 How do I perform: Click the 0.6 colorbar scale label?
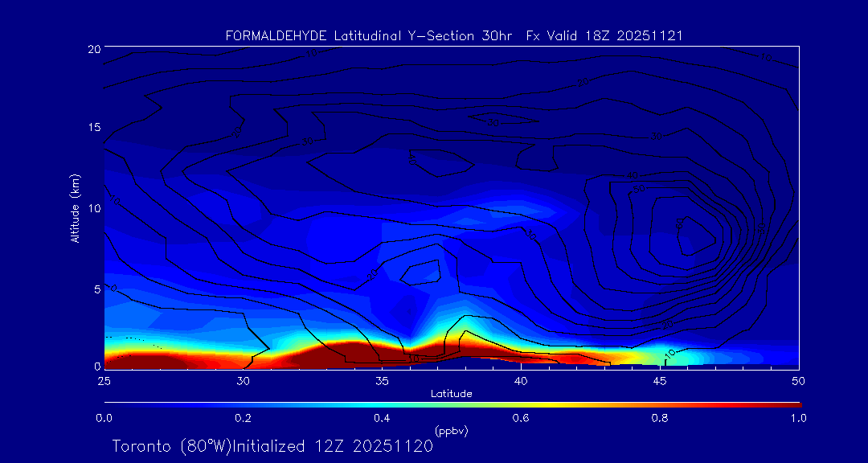[521, 418]
